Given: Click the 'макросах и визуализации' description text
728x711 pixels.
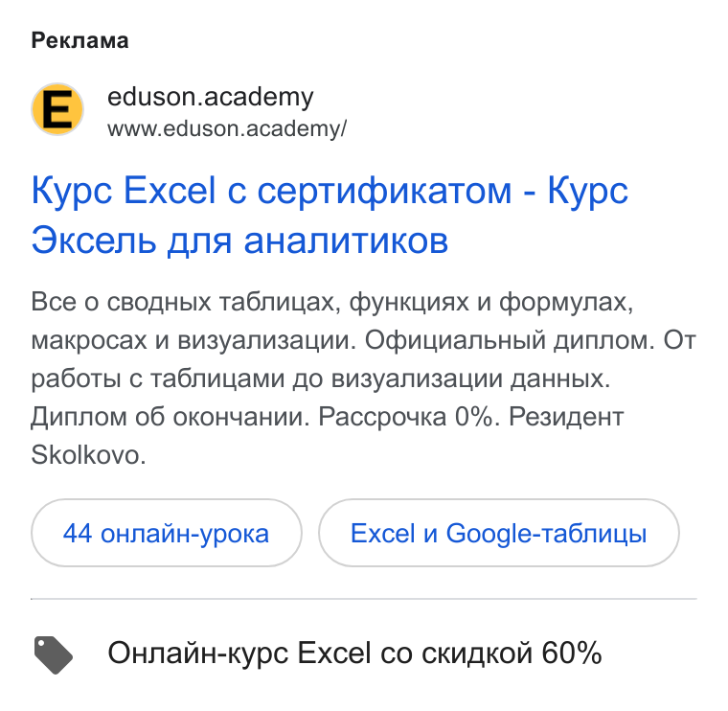Looking at the screenshot, I should point(193,340).
